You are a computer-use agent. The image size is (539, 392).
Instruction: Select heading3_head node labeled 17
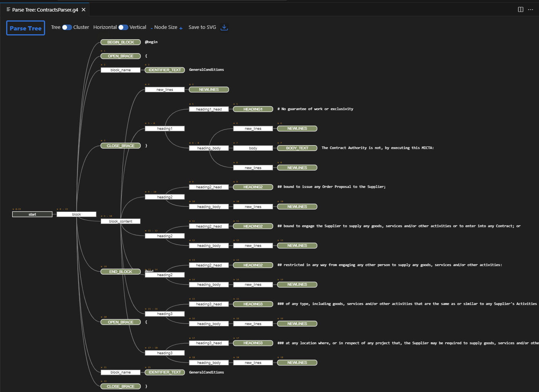(x=209, y=343)
